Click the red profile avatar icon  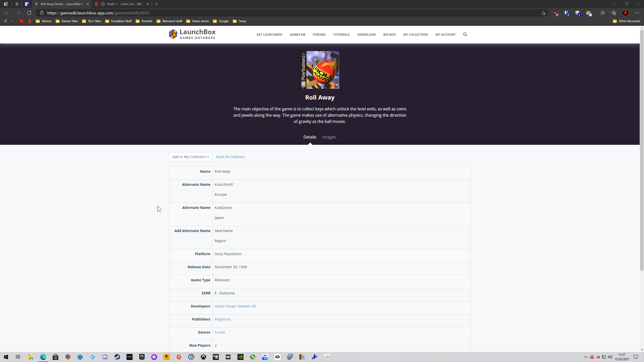tap(625, 13)
